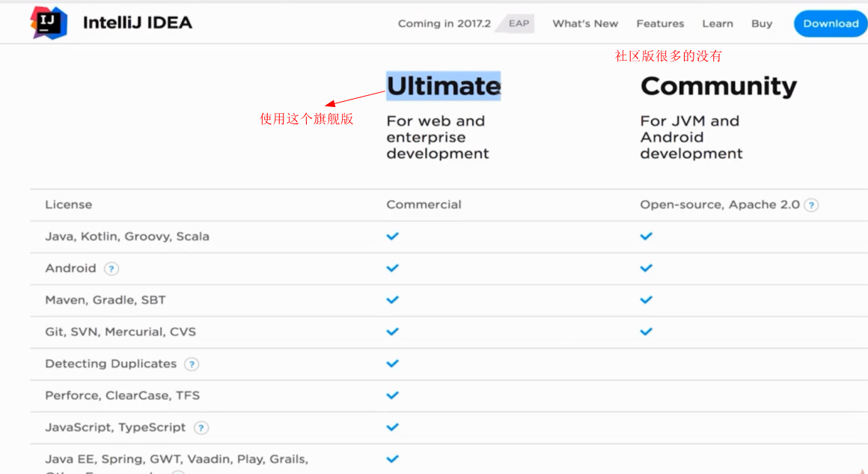Open the What's New page
Image resolution: width=868 pixels, height=474 pixels.
pyautogui.click(x=585, y=24)
